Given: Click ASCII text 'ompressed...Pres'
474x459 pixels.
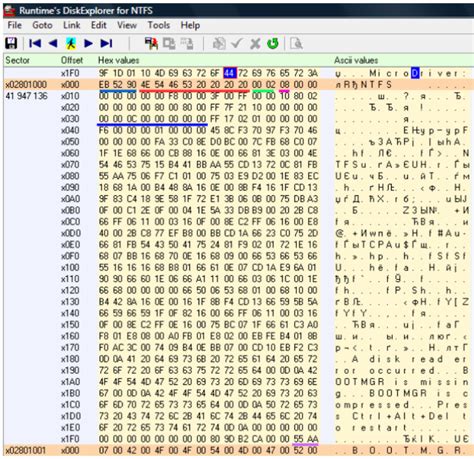Looking at the screenshot, I should click(x=402, y=405).
